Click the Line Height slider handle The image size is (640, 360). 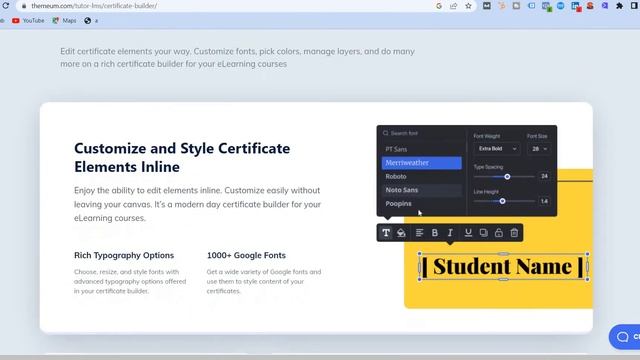502,201
